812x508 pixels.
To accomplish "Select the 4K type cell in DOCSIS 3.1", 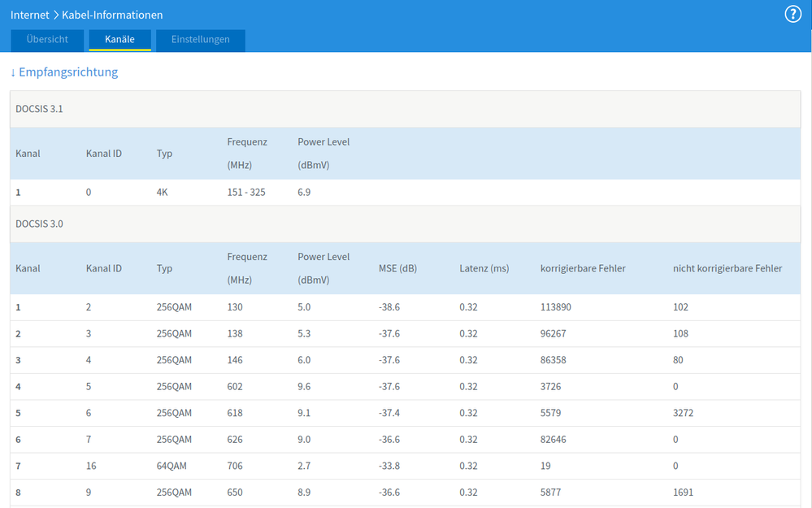I will pyautogui.click(x=163, y=193).
